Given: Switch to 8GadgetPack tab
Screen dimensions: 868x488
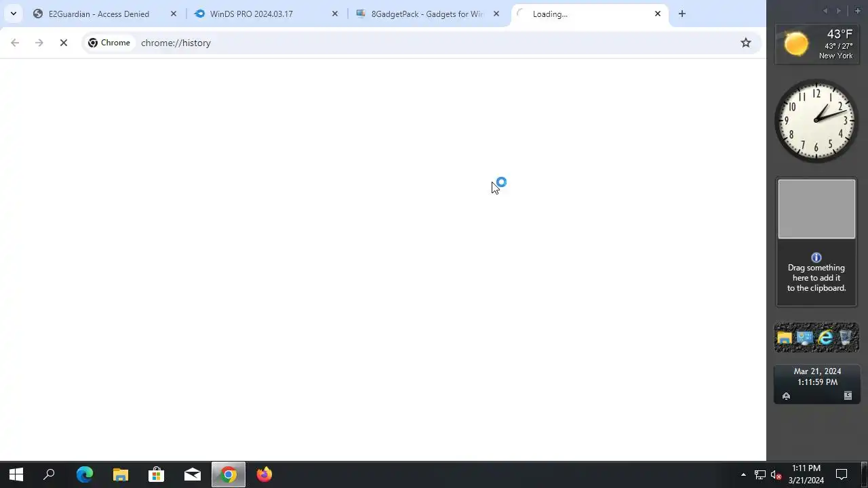Looking at the screenshot, I should tap(428, 14).
